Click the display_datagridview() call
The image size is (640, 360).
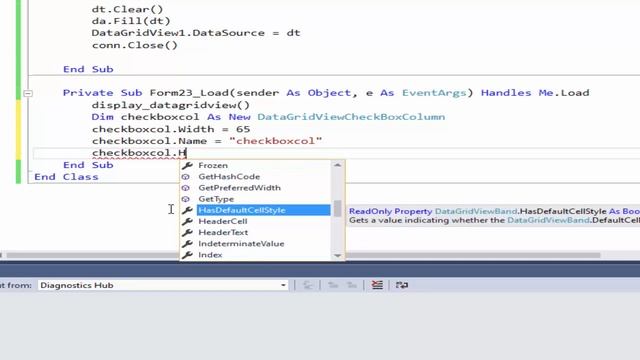171,105
